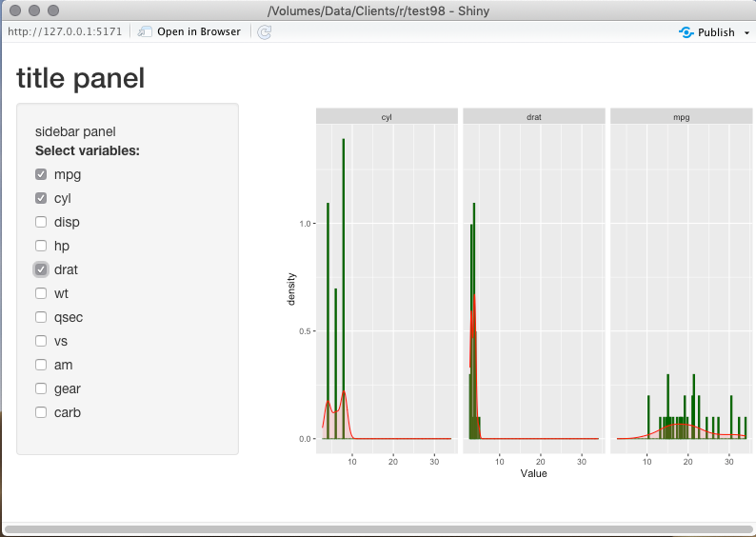
Task: Reload the Shiny app with refresh icon
Action: (x=264, y=32)
